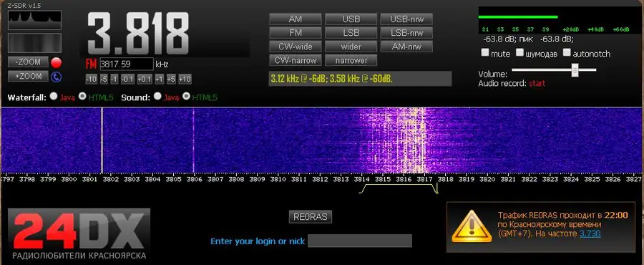Select CW-narrow mode

click(x=296, y=60)
